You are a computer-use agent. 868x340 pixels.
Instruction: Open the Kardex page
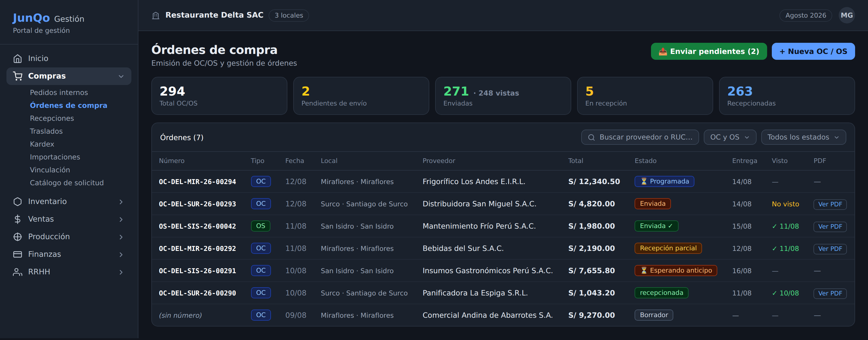(x=42, y=144)
